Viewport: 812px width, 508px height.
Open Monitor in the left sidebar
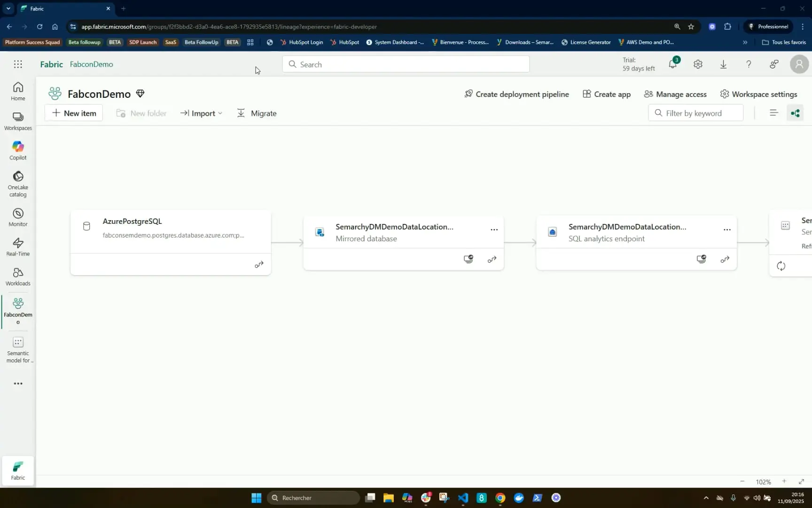pos(18,217)
